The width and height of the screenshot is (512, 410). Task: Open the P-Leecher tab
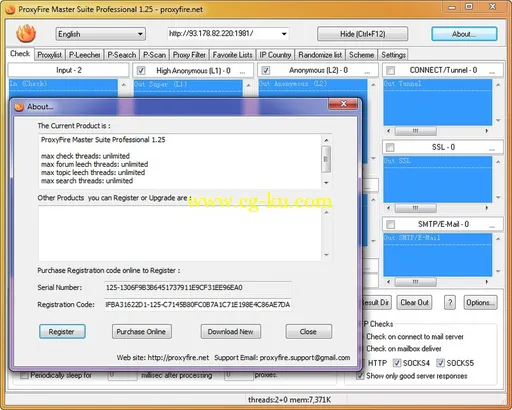(x=84, y=55)
